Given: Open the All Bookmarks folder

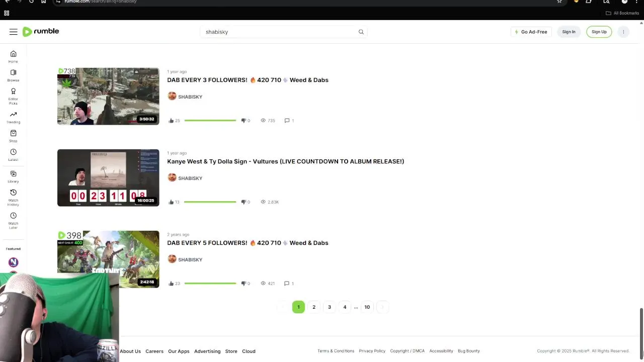Looking at the screenshot, I should pos(622,13).
